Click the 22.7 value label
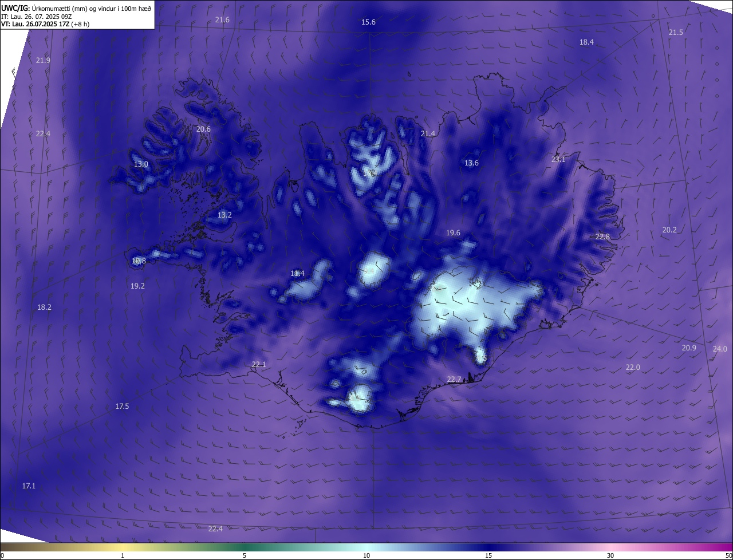 pyautogui.click(x=454, y=379)
